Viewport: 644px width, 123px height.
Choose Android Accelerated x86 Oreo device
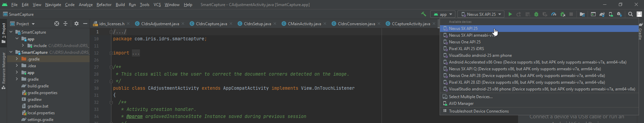pos(539,62)
